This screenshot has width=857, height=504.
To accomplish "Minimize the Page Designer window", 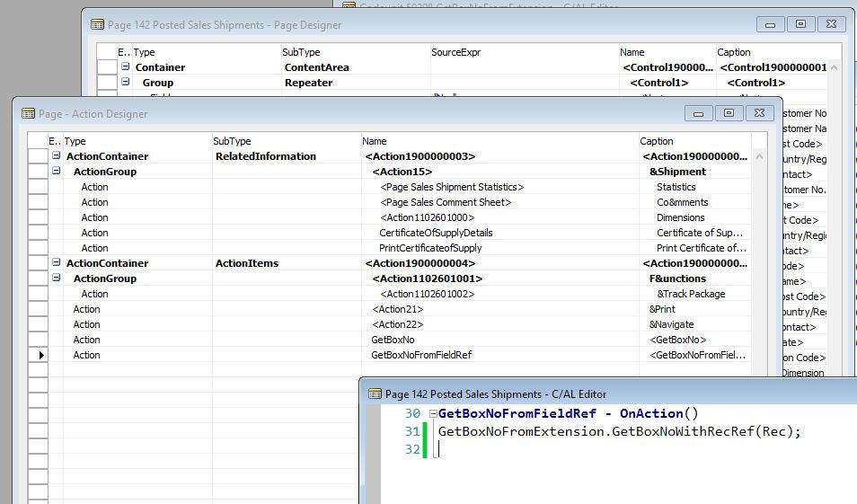I will click(770, 24).
